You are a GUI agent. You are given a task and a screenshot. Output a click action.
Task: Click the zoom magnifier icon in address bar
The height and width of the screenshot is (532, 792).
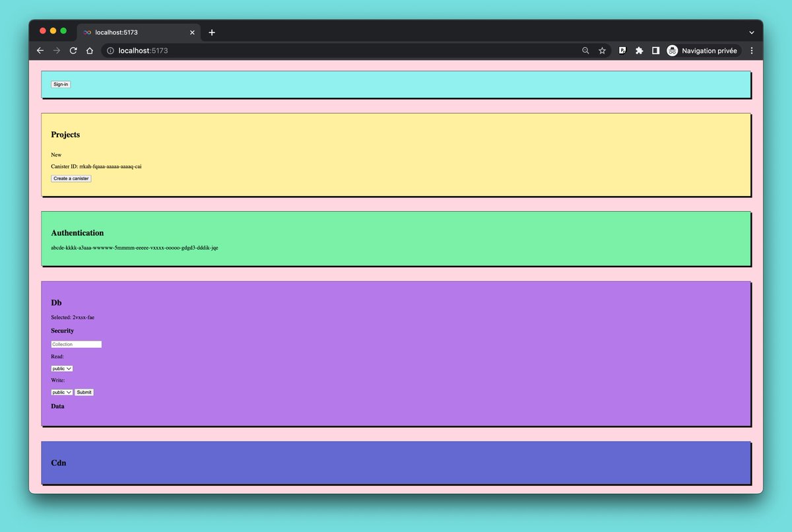(x=585, y=50)
